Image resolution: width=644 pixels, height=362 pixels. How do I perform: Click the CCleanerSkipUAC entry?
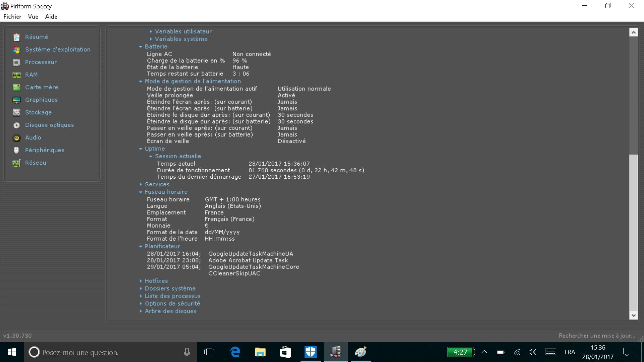tap(234, 274)
